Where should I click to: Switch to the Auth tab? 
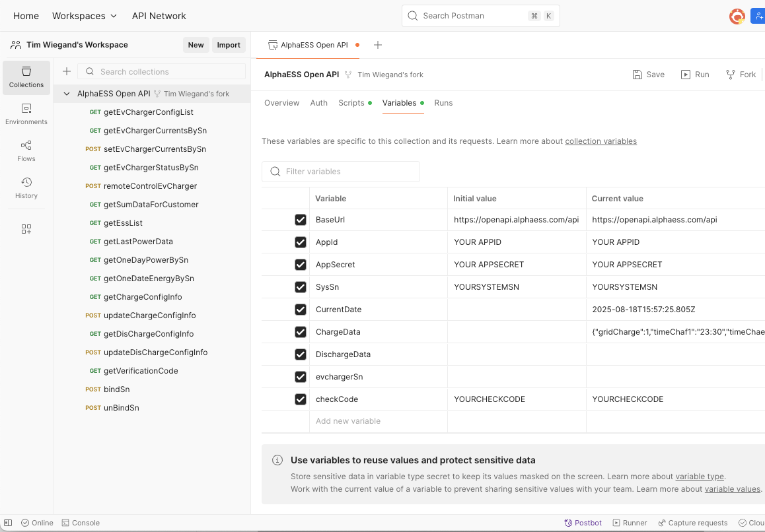[318, 103]
